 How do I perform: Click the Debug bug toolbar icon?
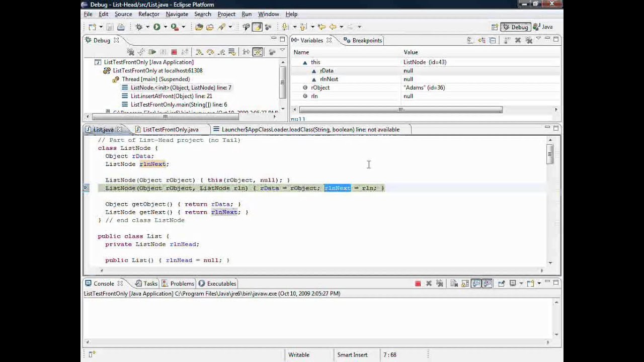[x=139, y=27]
